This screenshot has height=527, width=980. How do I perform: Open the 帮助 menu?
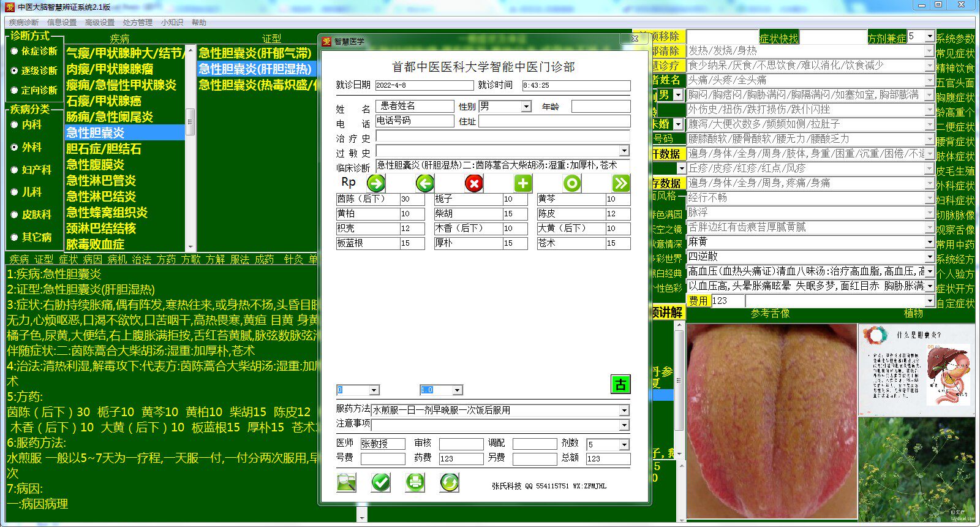(x=199, y=22)
